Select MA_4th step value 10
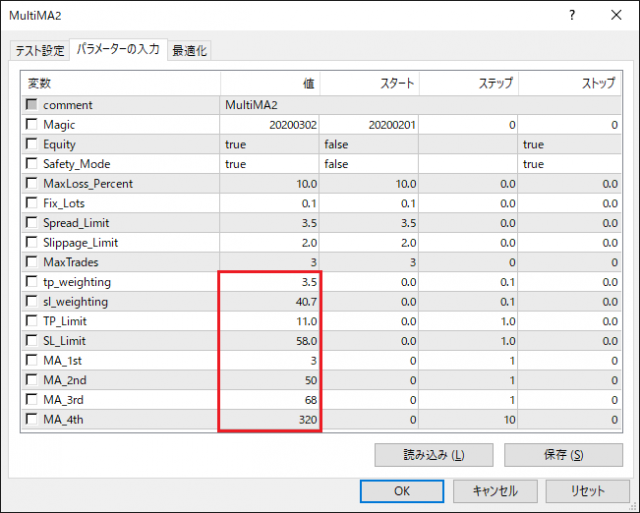 pyautogui.click(x=468, y=419)
